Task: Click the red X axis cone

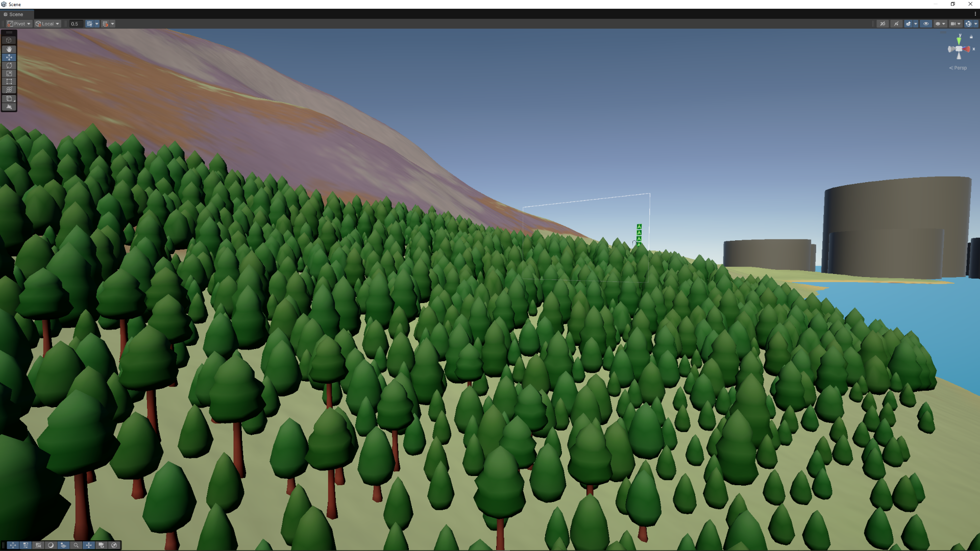Action: pos(967,49)
